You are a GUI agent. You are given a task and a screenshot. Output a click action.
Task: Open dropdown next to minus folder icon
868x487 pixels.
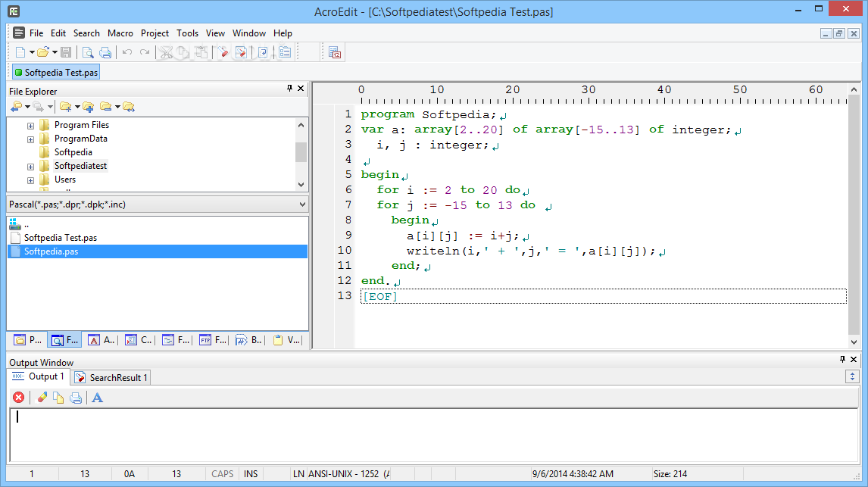tap(117, 107)
